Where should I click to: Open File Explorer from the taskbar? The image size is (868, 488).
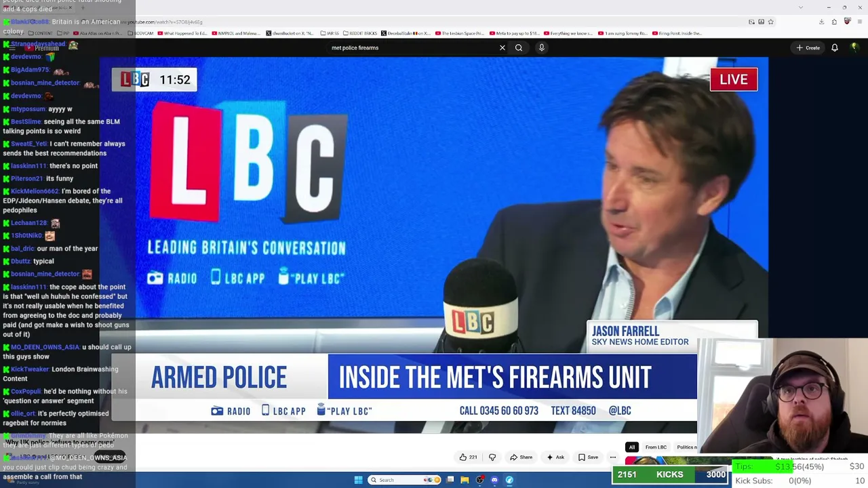pyautogui.click(x=465, y=480)
